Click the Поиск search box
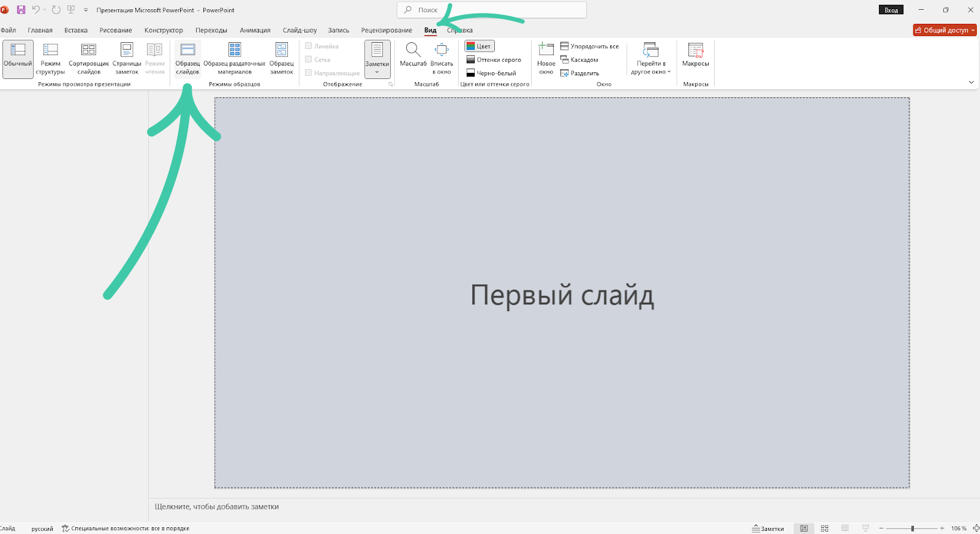 coord(492,10)
